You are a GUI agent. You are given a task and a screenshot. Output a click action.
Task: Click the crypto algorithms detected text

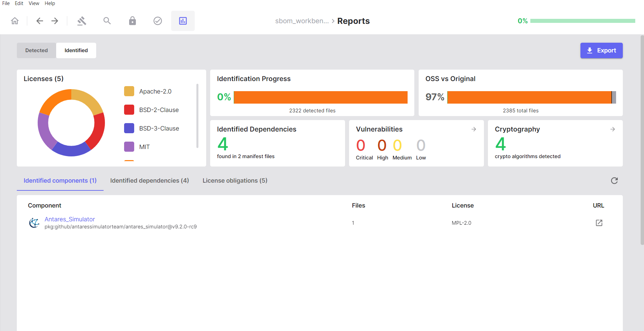[x=528, y=156]
